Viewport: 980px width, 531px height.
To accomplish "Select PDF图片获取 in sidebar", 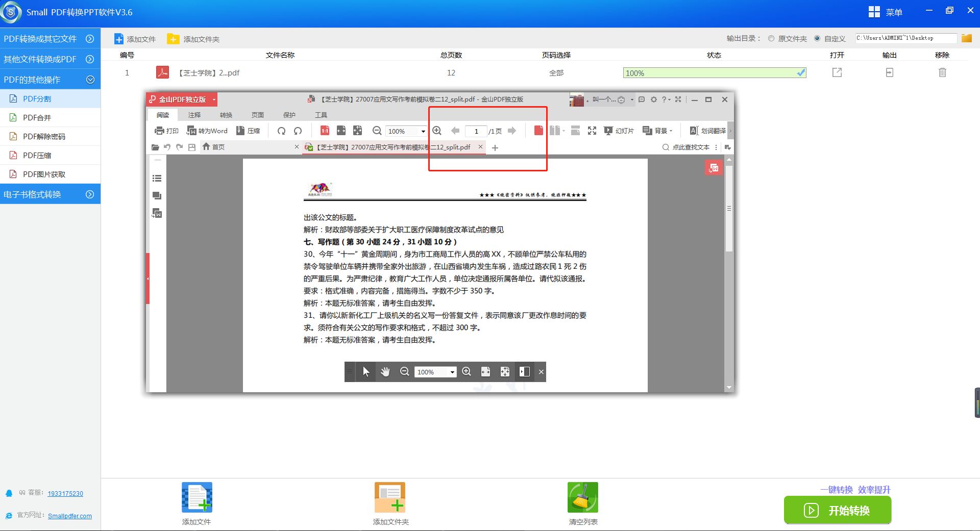I will 50,174.
